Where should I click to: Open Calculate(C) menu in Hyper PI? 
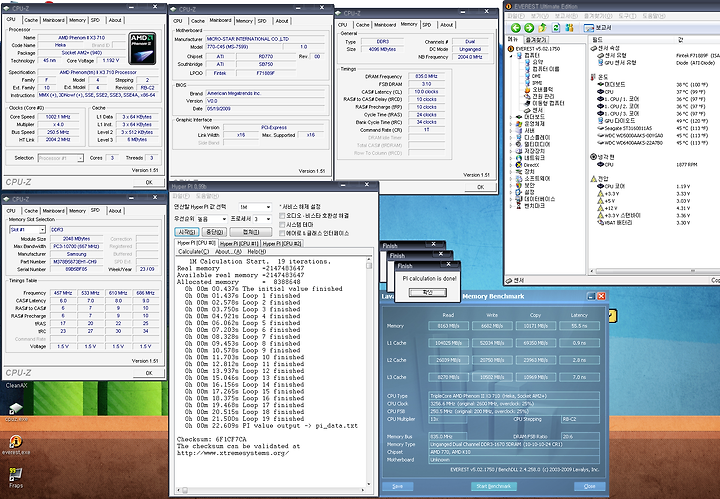(x=193, y=252)
